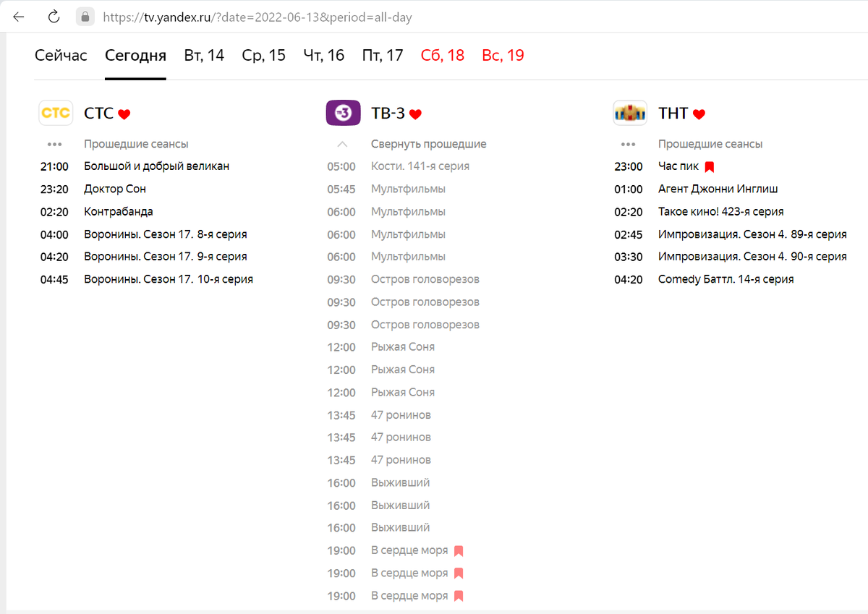Click Прошедшие сеансы under ТНТ
Image resolution: width=868 pixels, height=614 pixels.
tap(710, 144)
